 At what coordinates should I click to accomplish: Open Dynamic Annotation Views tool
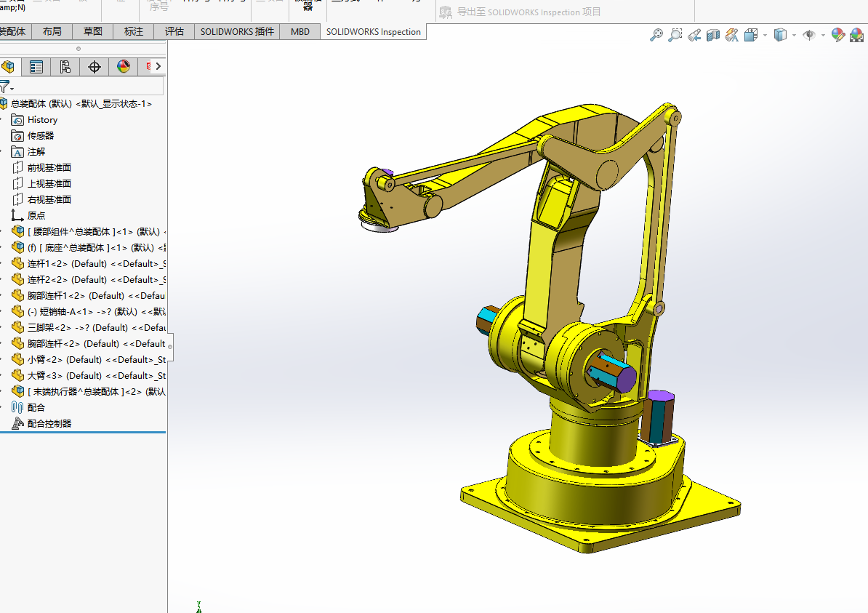[x=732, y=36]
